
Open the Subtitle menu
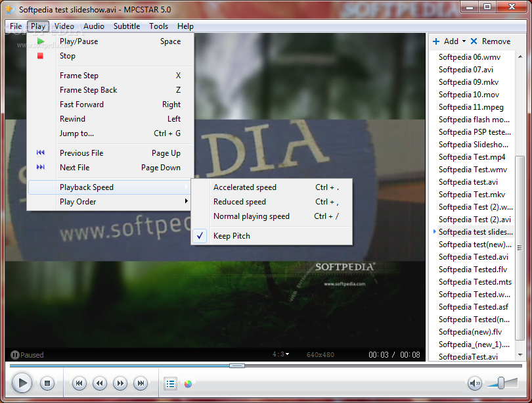coord(127,26)
